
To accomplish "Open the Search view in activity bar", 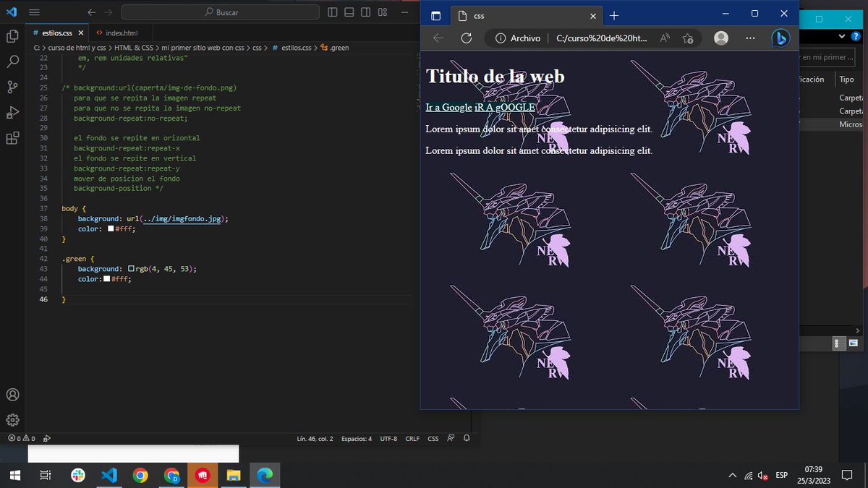I will 12,62.
